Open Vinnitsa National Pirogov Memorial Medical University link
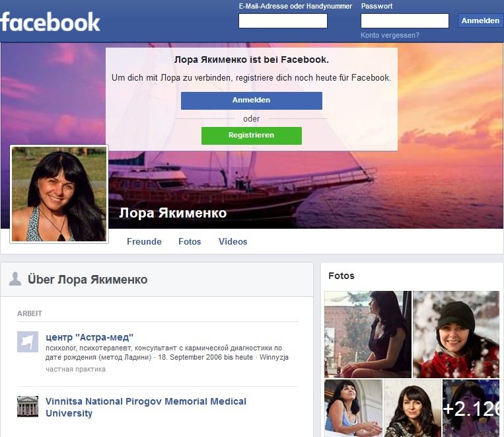Screen dimensions: 504x437 pos(146,407)
